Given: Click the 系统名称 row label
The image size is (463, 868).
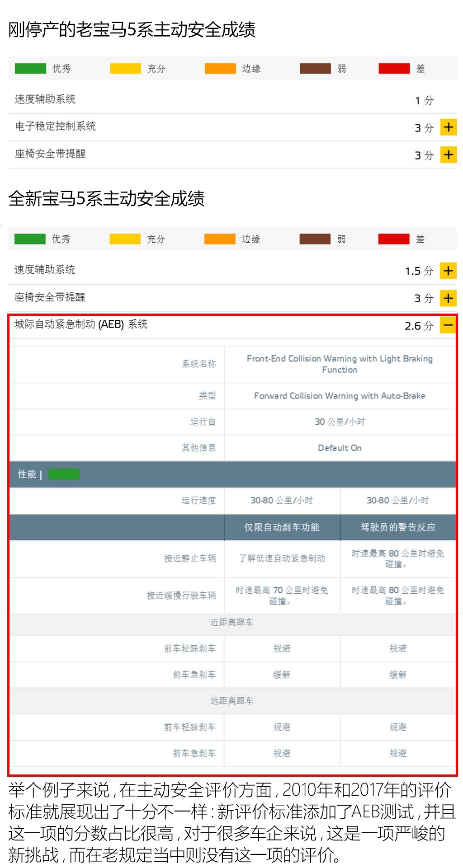Looking at the screenshot, I should 199,364.
